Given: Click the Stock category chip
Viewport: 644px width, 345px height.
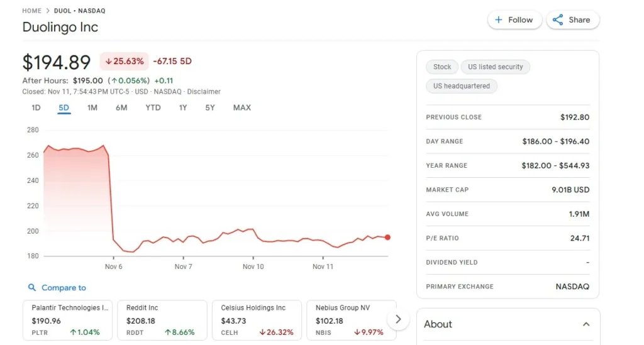Looking at the screenshot, I should pos(442,67).
